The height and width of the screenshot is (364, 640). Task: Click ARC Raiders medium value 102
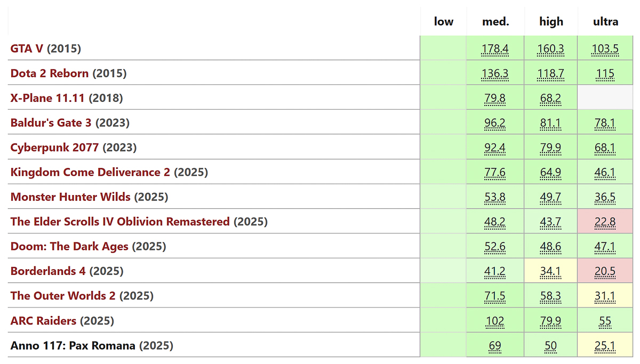(x=495, y=321)
